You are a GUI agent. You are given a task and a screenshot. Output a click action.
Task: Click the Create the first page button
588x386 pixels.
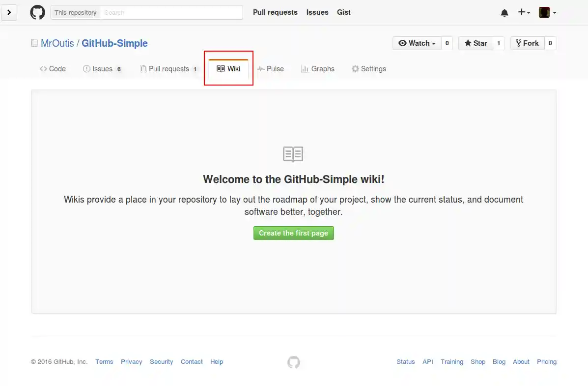(293, 233)
